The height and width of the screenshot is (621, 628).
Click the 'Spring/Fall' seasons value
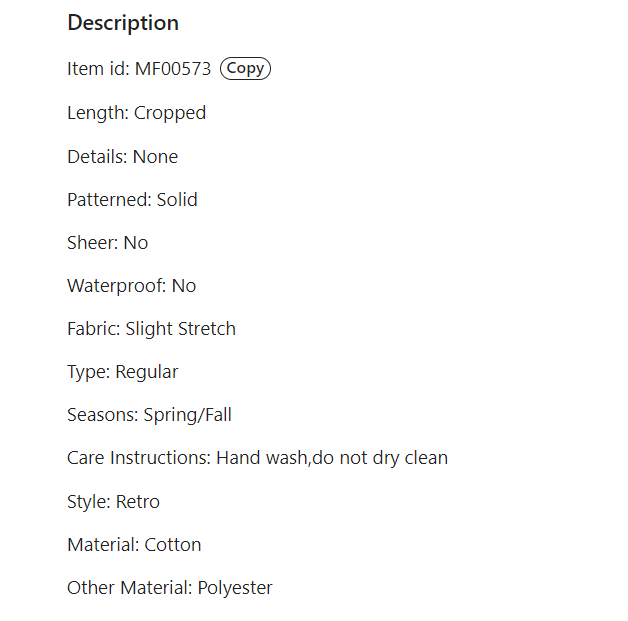point(188,415)
